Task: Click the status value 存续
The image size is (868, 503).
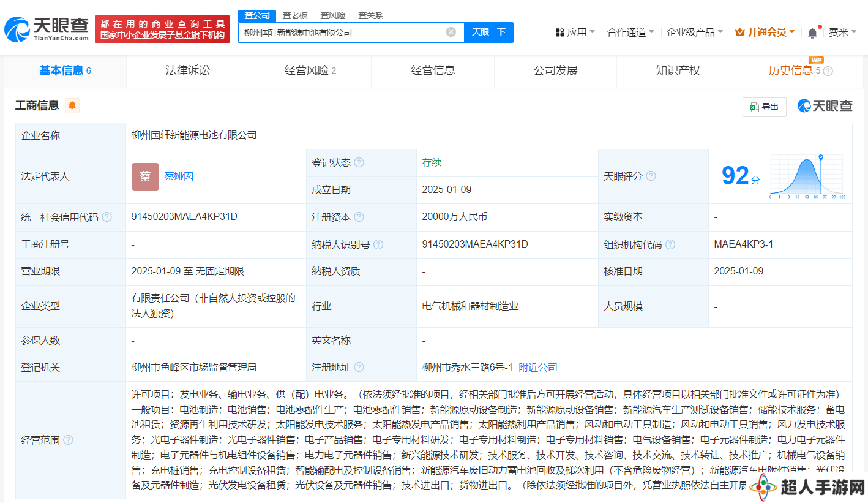Action: pyautogui.click(x=432, y=162)
